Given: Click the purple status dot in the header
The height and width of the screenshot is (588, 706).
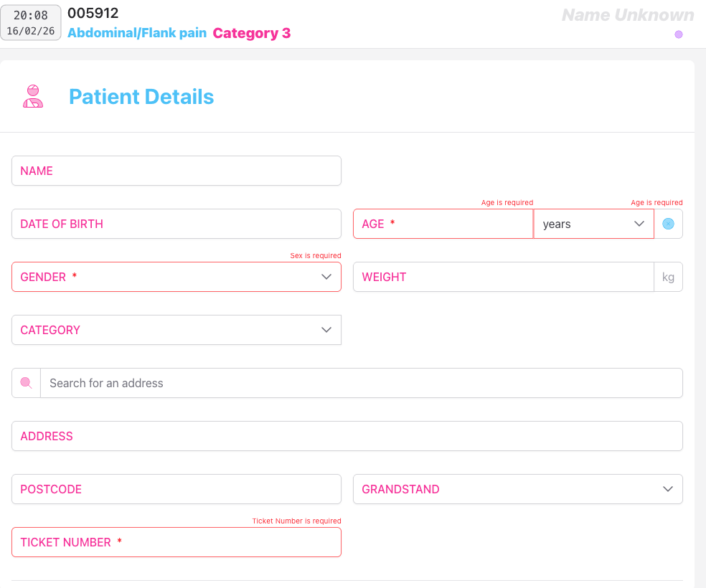Looking at the screenshot, I should [x=678, y=34].
